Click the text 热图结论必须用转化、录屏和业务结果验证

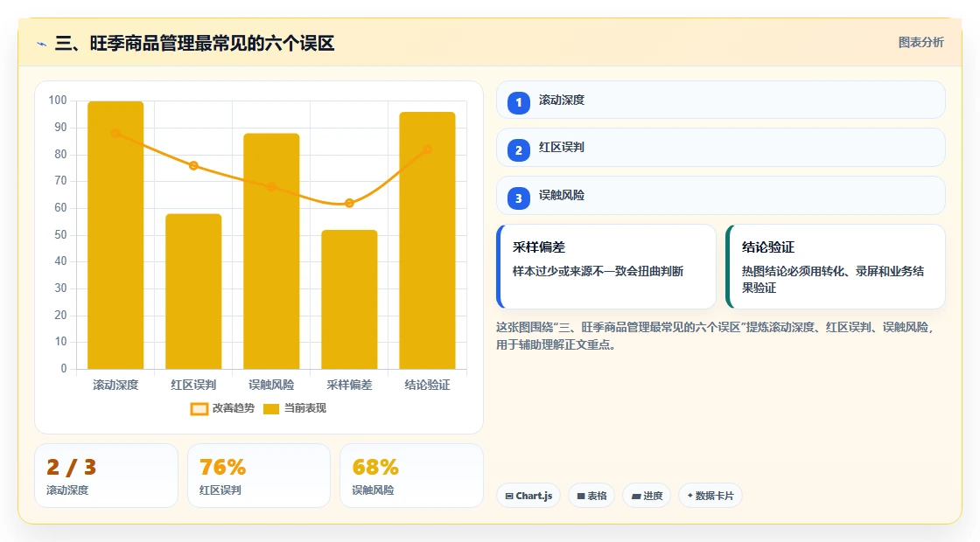click(833, 280)
